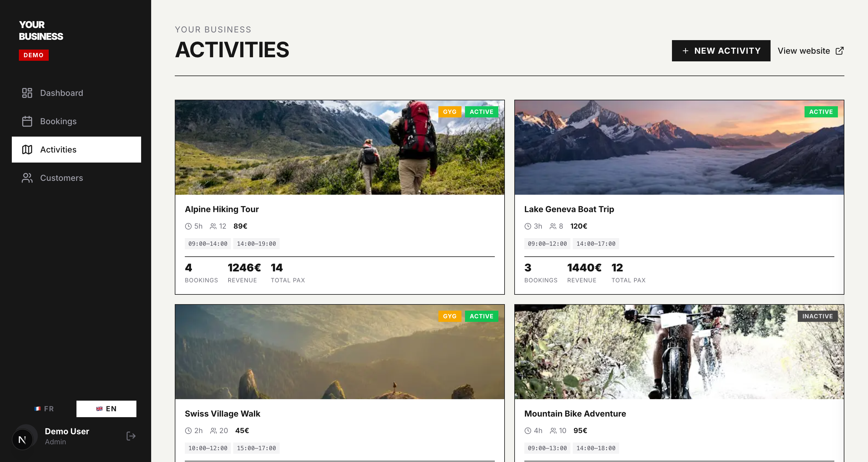This screenshot has height=462, width=868.
Task: Open the View website link
Action: [804, 51]
